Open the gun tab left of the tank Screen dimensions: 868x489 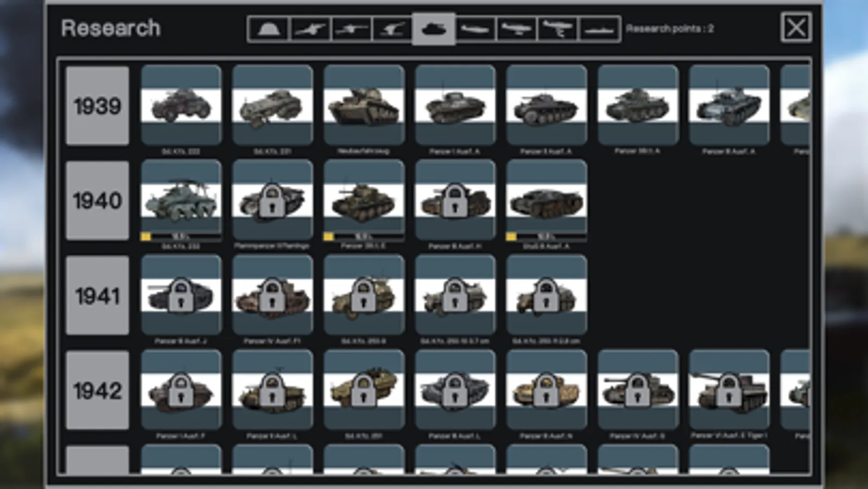pyautogui.click(x=392, y=29)
